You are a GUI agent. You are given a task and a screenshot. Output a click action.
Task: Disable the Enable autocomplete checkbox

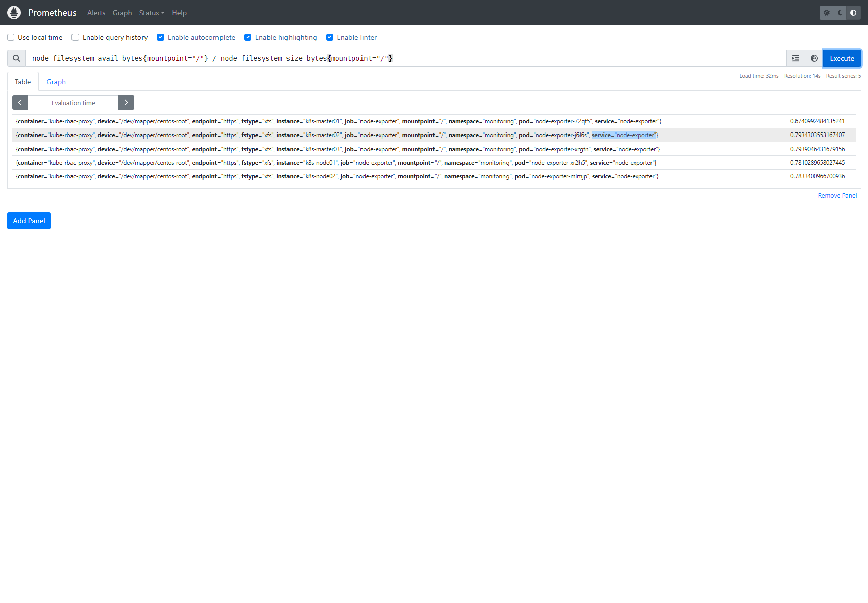click(x=161, y=37)
